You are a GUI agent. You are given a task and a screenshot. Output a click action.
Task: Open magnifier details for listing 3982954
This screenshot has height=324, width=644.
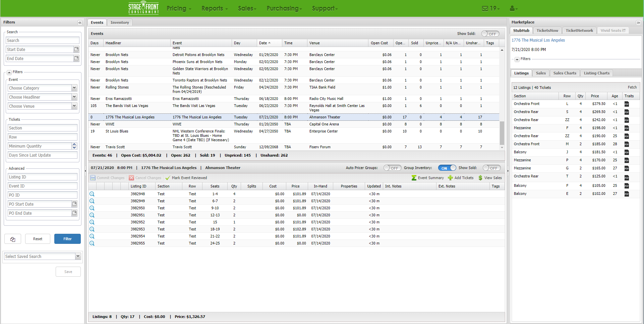[92, 236]
